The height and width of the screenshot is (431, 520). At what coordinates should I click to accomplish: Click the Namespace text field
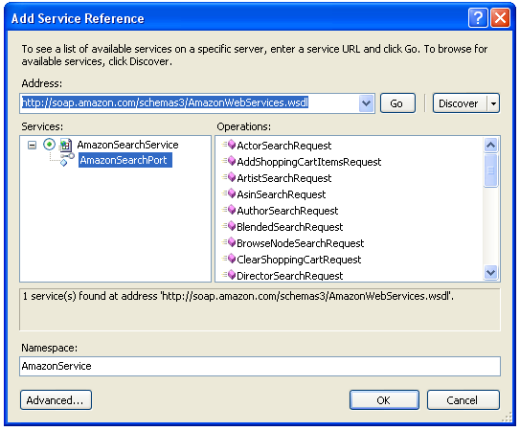[x=260, y=366]
